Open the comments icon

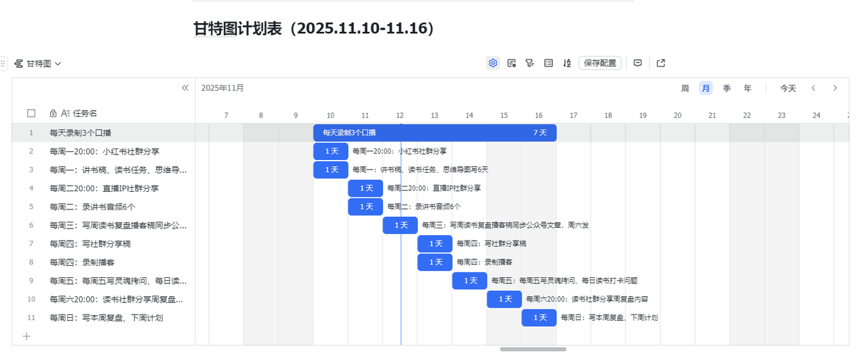637,63
